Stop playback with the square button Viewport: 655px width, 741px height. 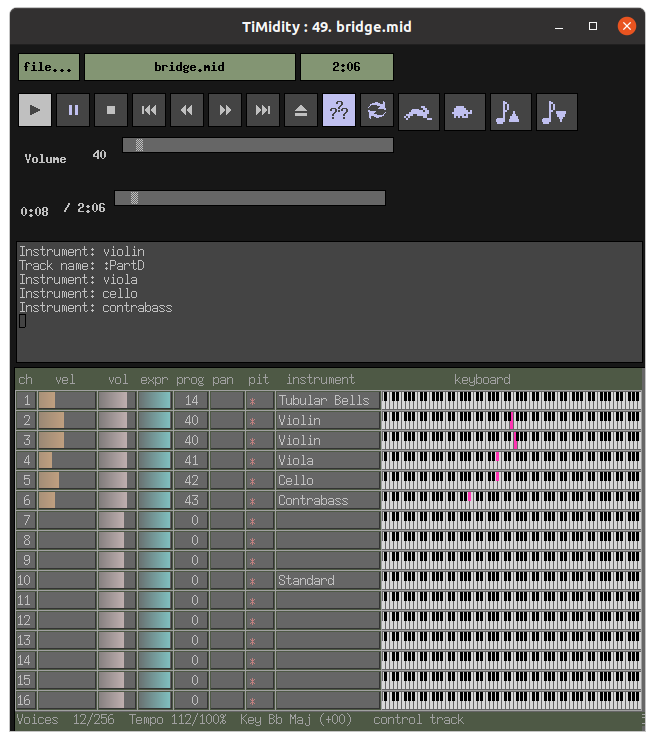pyautogui.click(x=111, y=110)
